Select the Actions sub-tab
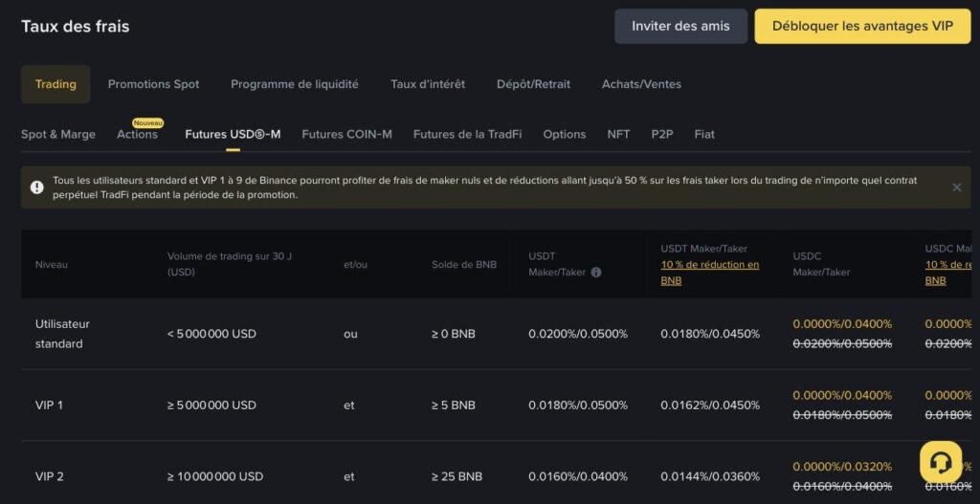This screenshot has width=980, height=504. 138,134
